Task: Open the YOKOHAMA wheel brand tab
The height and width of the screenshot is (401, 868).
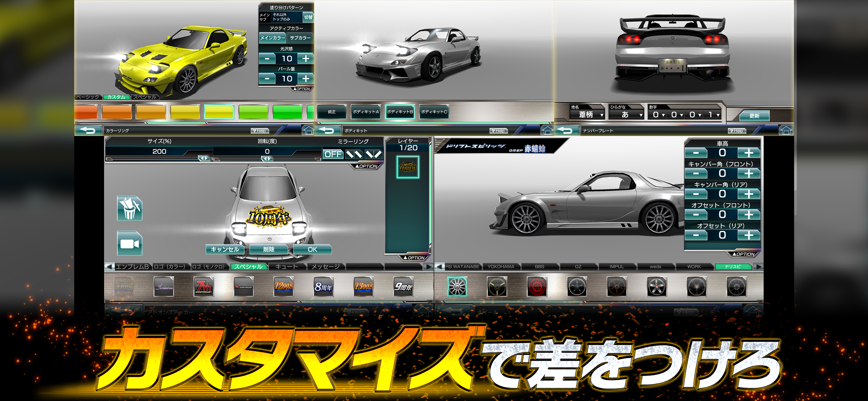Action: (501, 266)
